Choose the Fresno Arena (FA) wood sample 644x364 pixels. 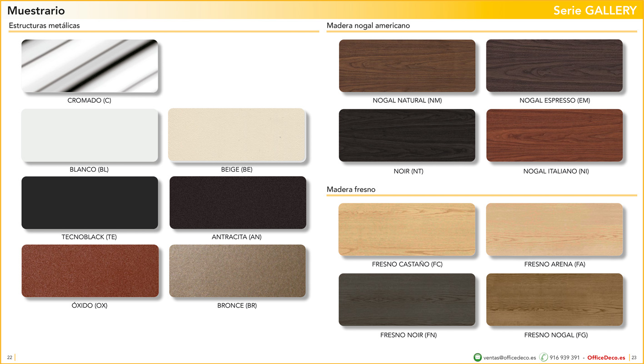[x=554, y=229]
